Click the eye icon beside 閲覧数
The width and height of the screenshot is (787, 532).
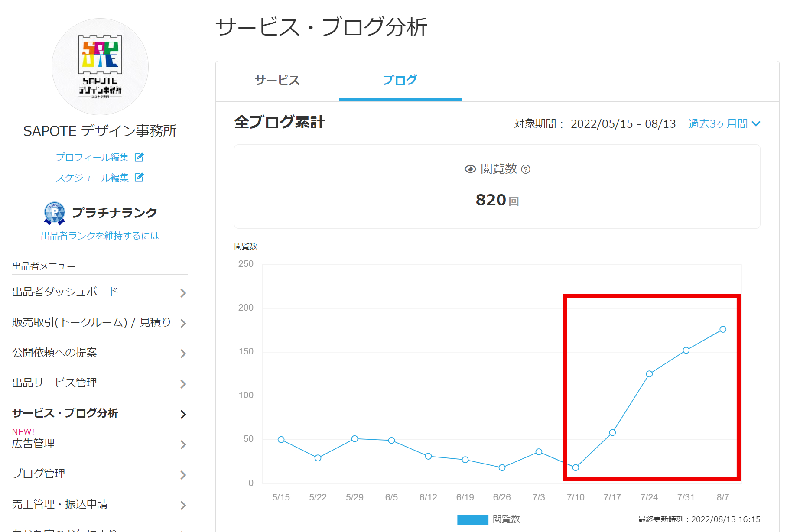470,169
